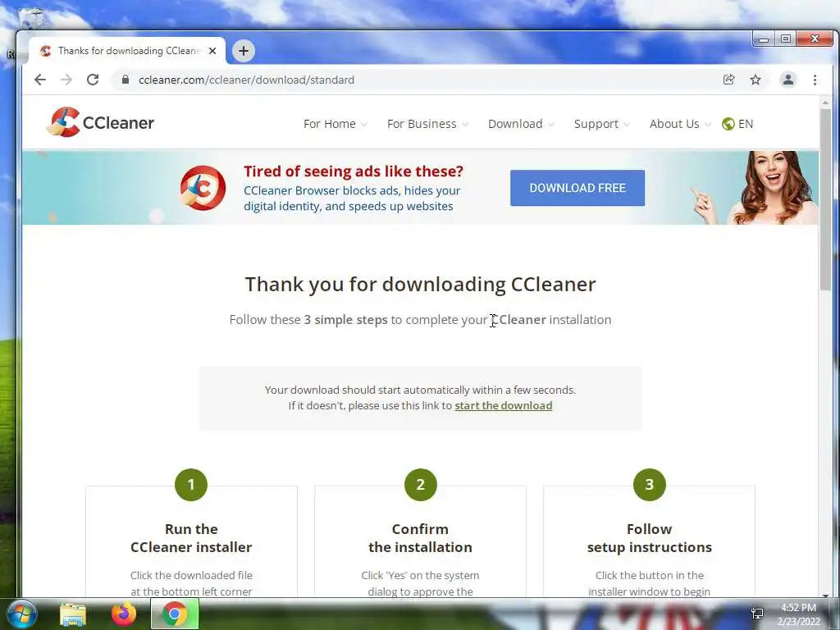
Task: Minimize the Chrome window
Action: click(x=764, y=39)
